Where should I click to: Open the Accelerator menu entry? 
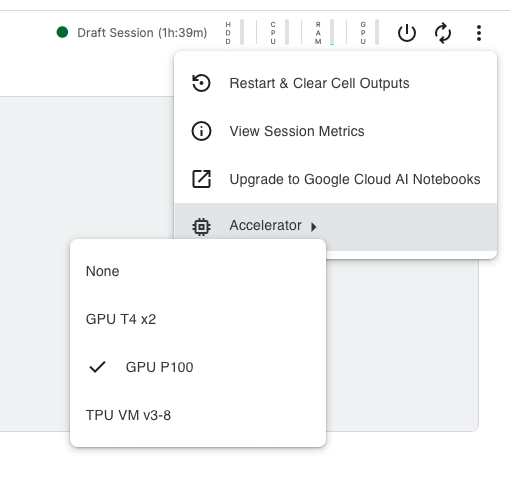[336, 227]
